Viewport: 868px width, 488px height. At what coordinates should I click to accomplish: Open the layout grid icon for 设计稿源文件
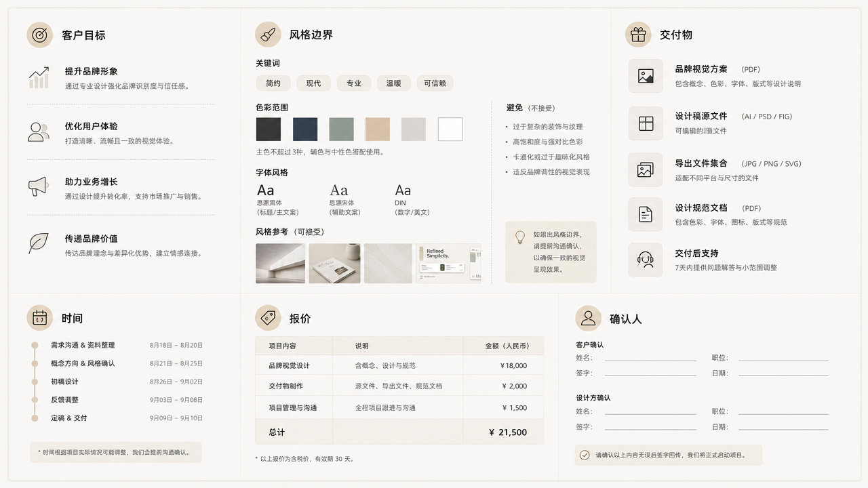coord(646,123)
